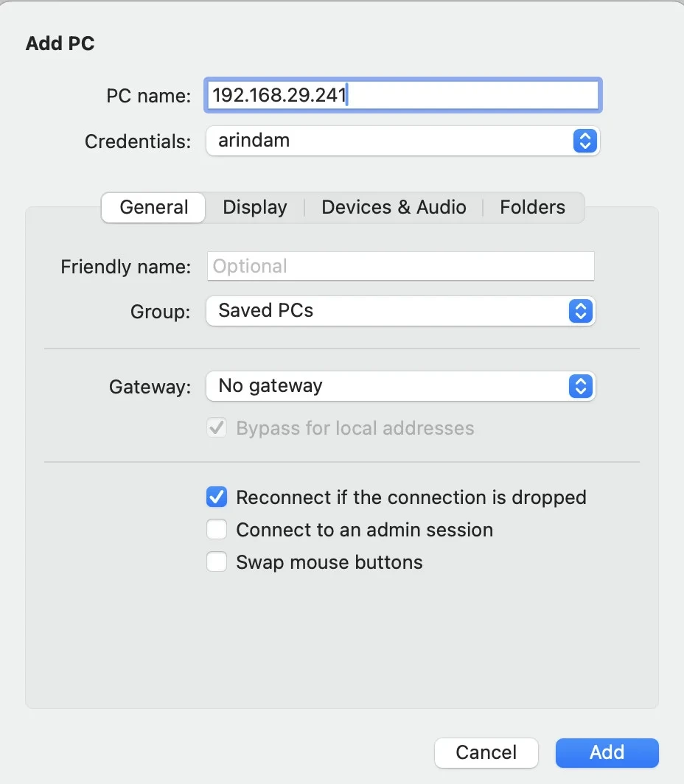Switch to the Devices & Audio tab
The image size is (684, 784).
click(x=394, y=208)
